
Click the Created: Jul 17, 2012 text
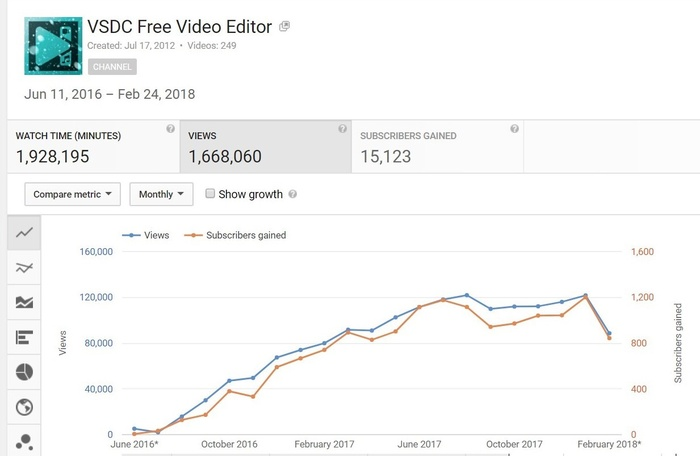coord(131,46)
